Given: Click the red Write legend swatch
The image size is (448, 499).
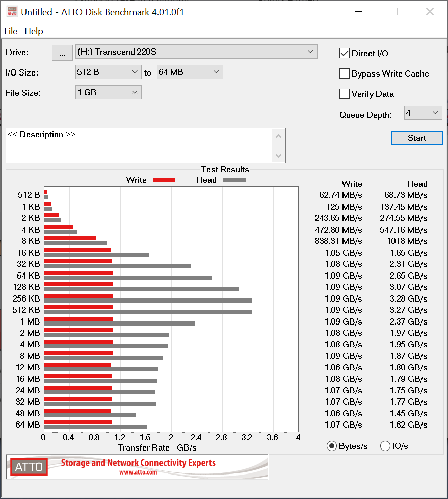Looking at the screenshot, I should 164,180.
